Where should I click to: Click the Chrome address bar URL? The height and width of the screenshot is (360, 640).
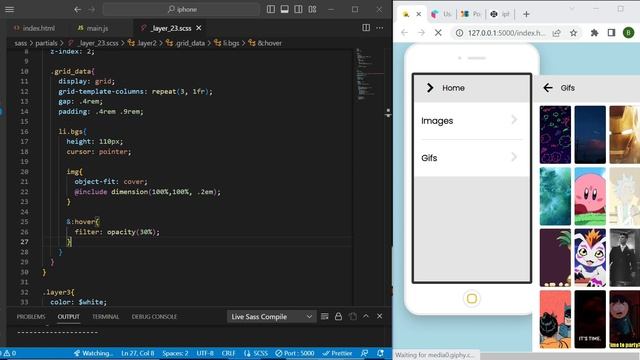point(506,33)
